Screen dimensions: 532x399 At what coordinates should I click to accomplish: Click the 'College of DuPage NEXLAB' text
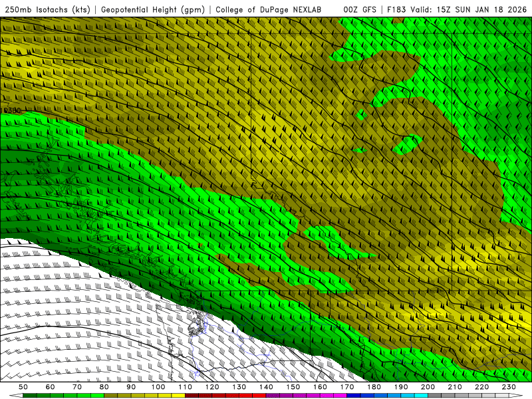[268, 9]
